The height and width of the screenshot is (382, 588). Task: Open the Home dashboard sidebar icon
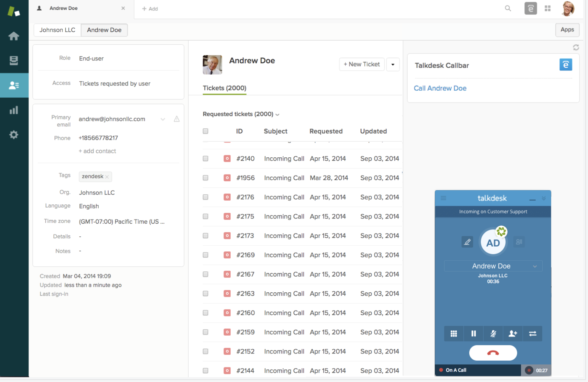[x=14, y=36]
